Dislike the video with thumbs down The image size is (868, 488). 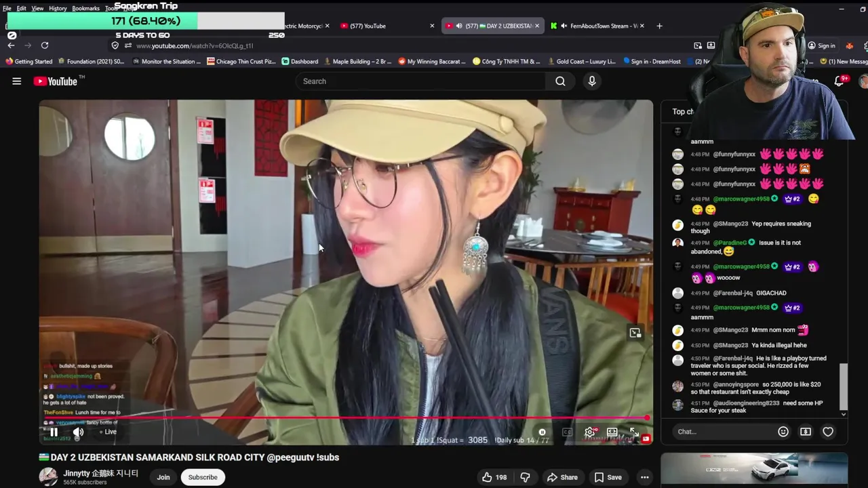tap(525, 477)
